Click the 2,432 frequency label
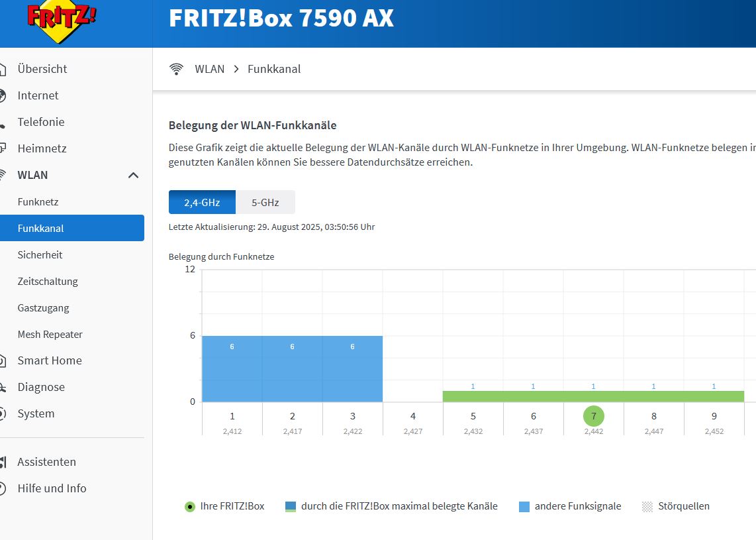 point(473,431)
